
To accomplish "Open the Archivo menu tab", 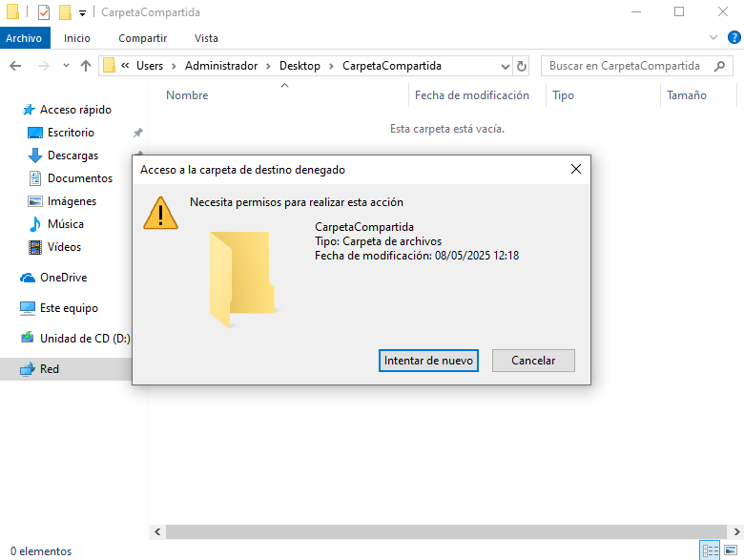I will pyautogui.click(x=24, y=38).
